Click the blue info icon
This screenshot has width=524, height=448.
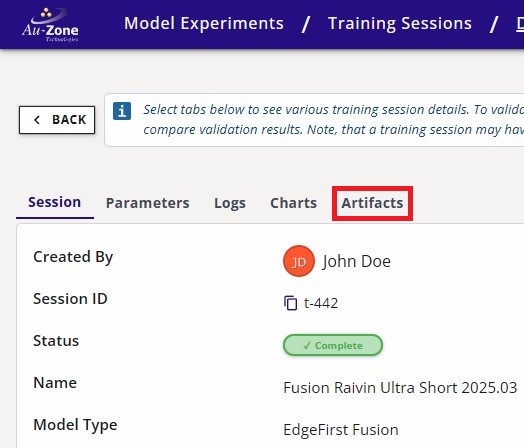pos(122,111)
